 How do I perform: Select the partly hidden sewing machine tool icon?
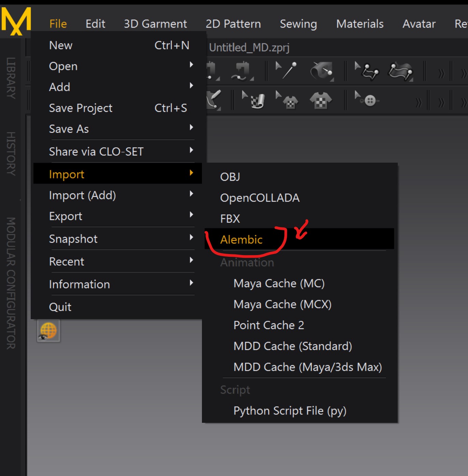point(213,71)
